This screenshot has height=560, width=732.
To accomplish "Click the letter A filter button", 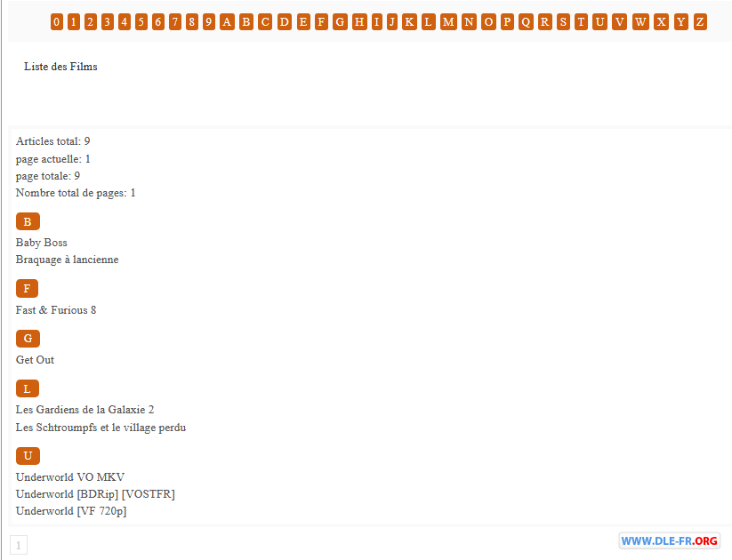I will [227, 22].
